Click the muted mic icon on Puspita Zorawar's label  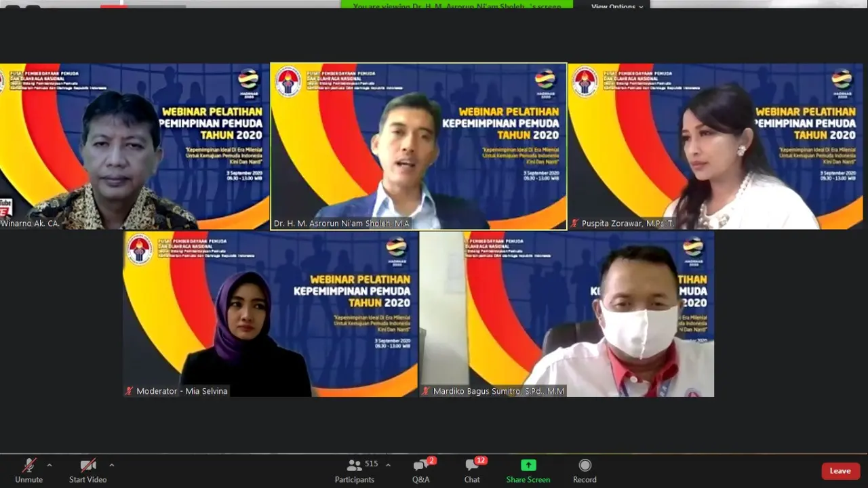574,223
